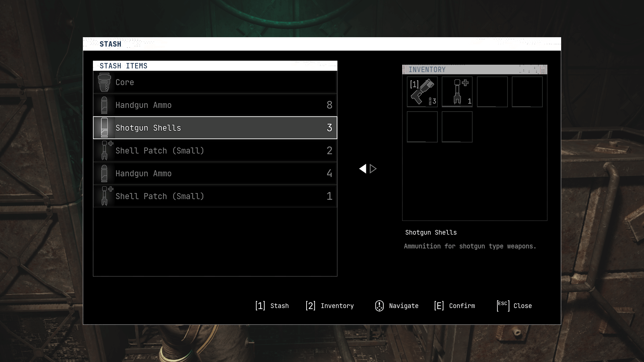Click the ammunition description text
This screenshot has width=644, height=362.
pos(470,246)
